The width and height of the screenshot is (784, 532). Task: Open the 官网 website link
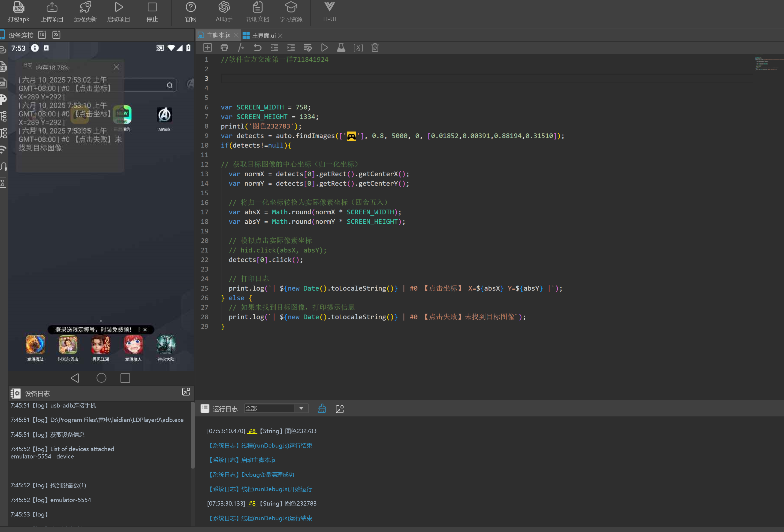tap(191, 12)
